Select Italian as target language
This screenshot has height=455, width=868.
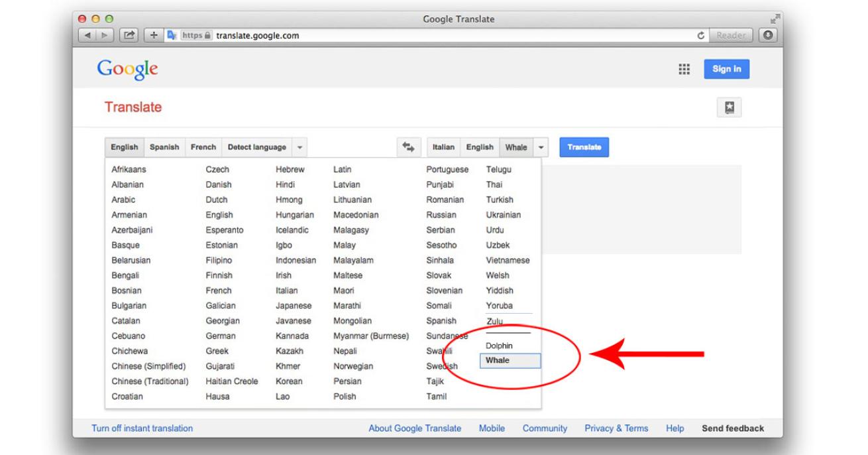coord(443,147)
